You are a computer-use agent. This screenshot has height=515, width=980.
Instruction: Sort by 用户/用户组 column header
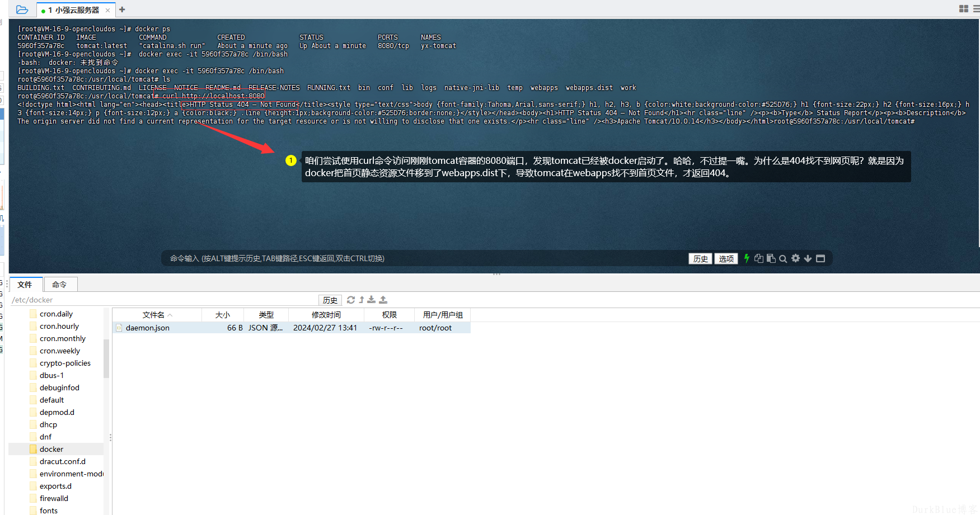point(443,315)
